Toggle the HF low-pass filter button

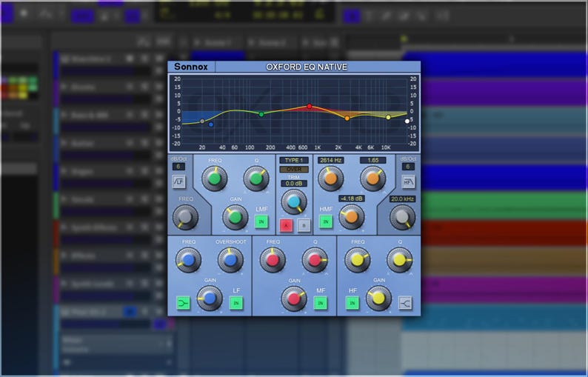point(408,181)
